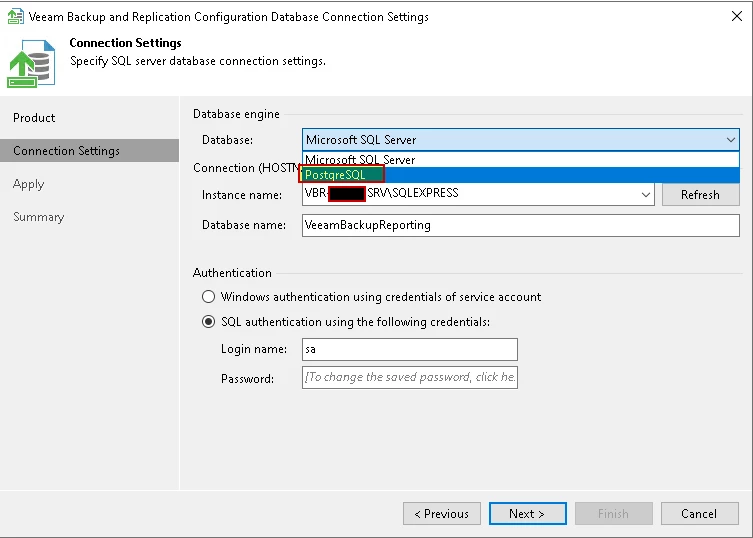Click the Password input field
Screen dimensions: 753x538
point(409,377)
